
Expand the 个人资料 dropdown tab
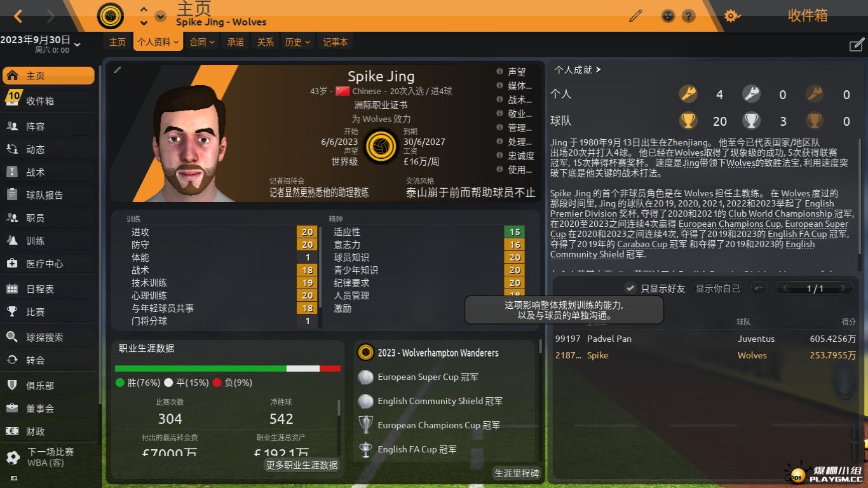[x=158, y=42]
